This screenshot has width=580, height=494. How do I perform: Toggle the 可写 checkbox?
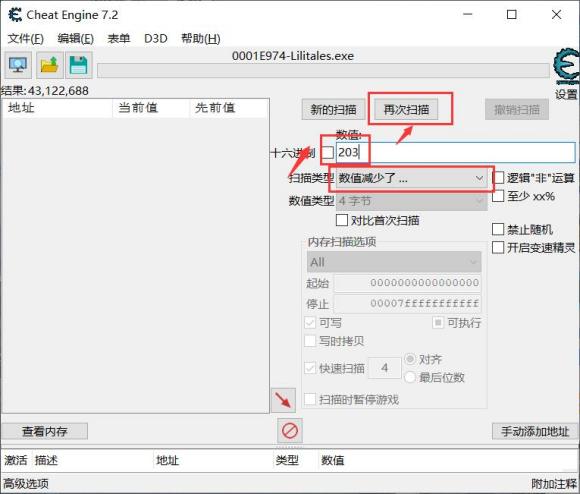310,323
